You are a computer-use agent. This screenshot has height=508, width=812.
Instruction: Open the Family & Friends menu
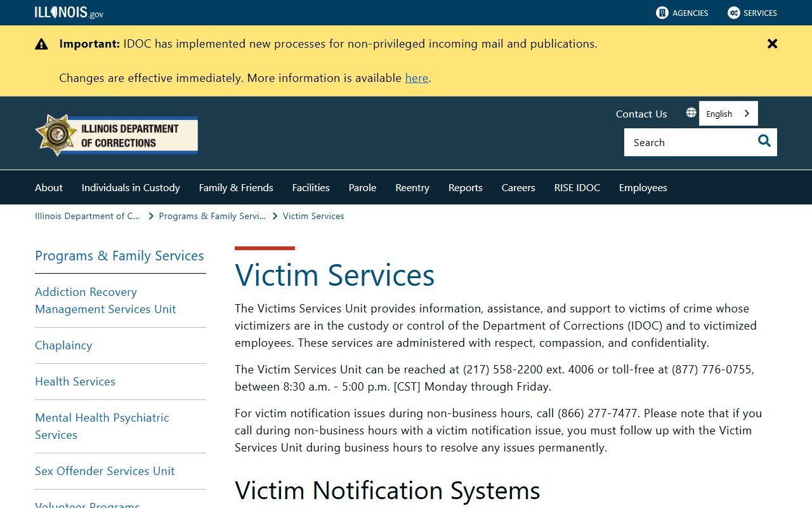click(236, 187)
